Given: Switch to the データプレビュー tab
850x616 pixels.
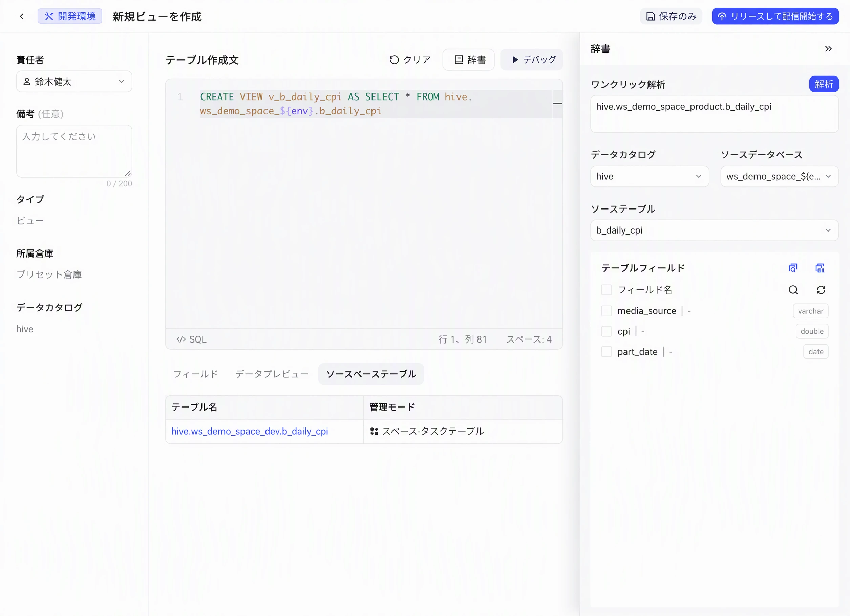Looking at the screenshot, I should [272, 374].
